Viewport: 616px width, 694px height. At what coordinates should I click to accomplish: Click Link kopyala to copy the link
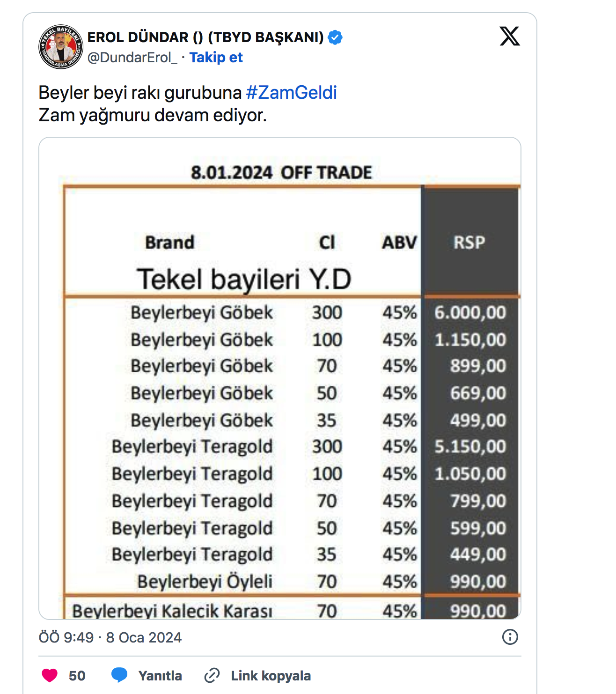[x=271, y=676]
